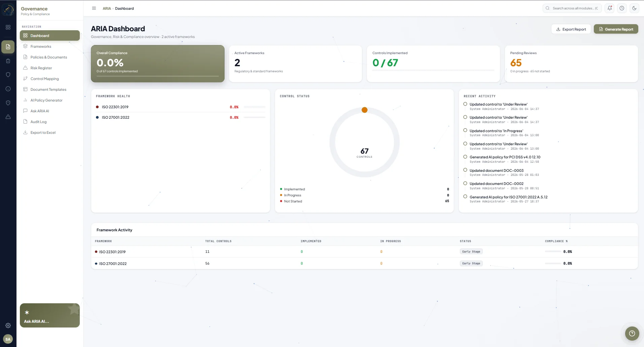Click the Export Report button

click(x=571, y=29)
